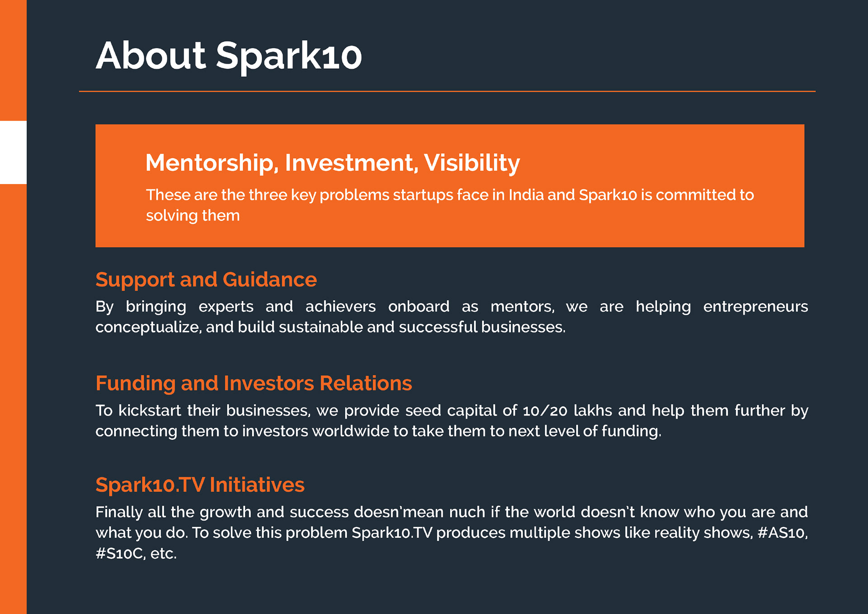Click the word 'Visibility' in the banner
Image resolution: width=868 pixels, height=614 pixels.
(472, 163)
